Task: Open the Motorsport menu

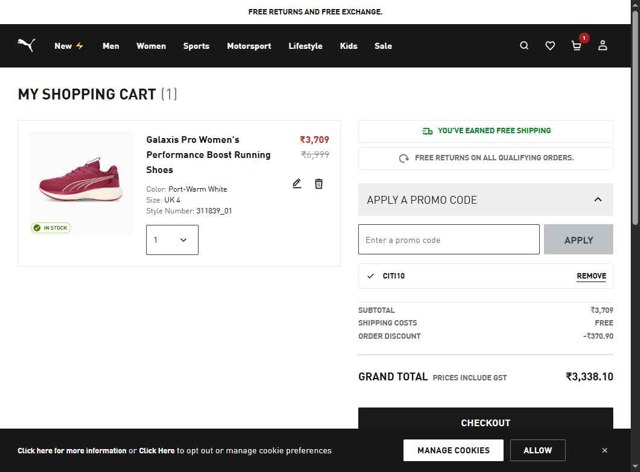Action: pos(249,46)
